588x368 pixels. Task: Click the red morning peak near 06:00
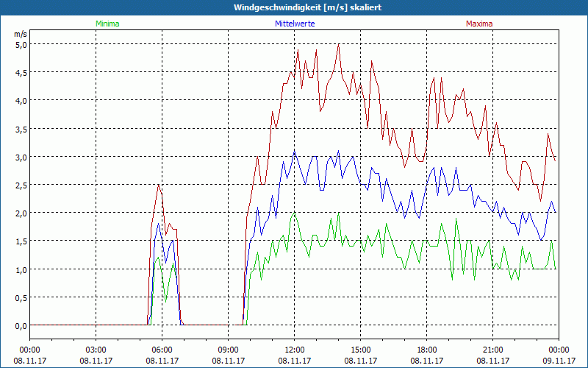tap(159, 185)
